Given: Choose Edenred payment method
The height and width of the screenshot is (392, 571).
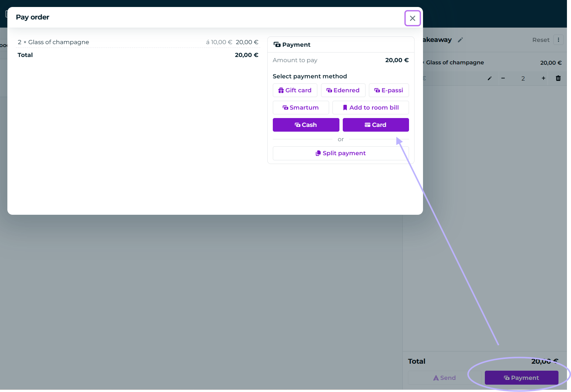Looking at the screenshot, I should pyautogui.click(x=343, y=90).
